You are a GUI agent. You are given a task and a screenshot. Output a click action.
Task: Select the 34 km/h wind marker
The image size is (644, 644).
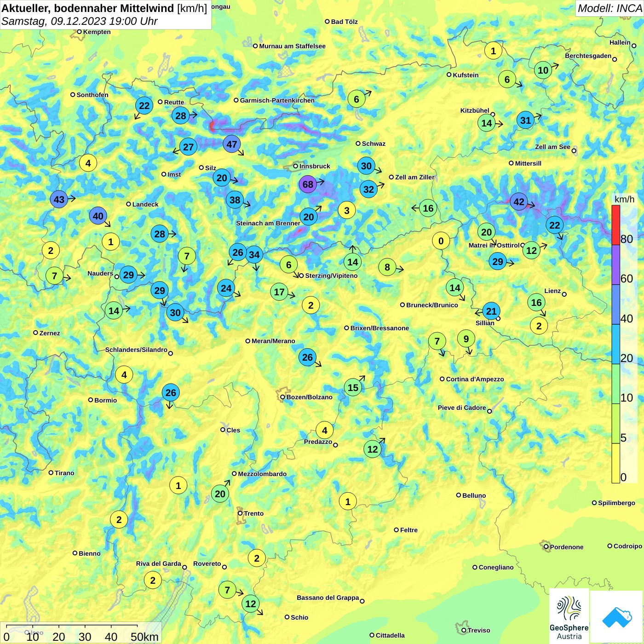pyautogui.click(x=254, y=254)
